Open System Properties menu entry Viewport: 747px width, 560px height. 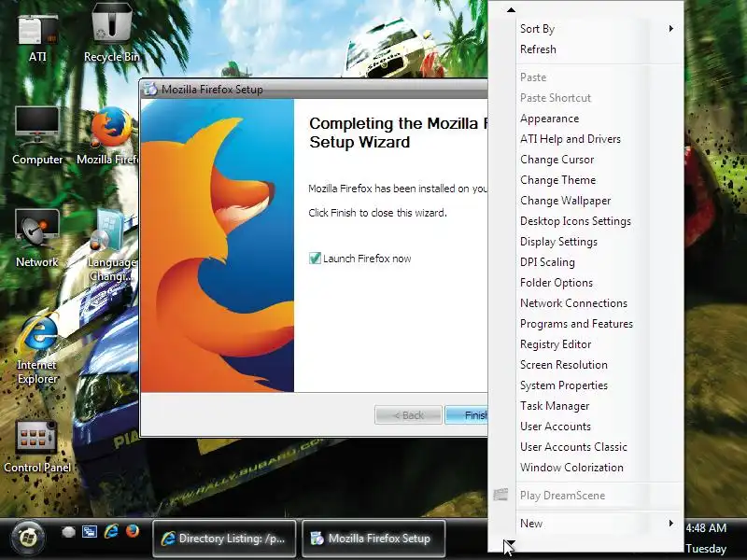click(585, 385)
